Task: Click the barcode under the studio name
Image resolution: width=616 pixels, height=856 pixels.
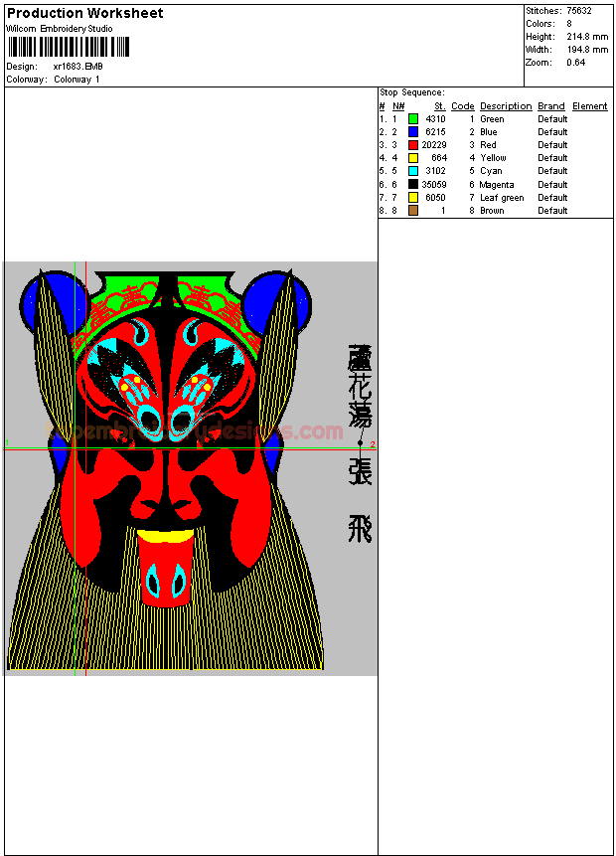Action: [x=69, y=47]
